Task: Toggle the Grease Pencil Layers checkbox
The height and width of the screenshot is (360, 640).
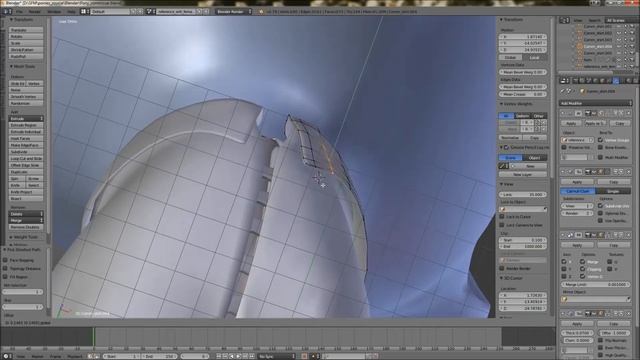Action: (x=506, y=147)
